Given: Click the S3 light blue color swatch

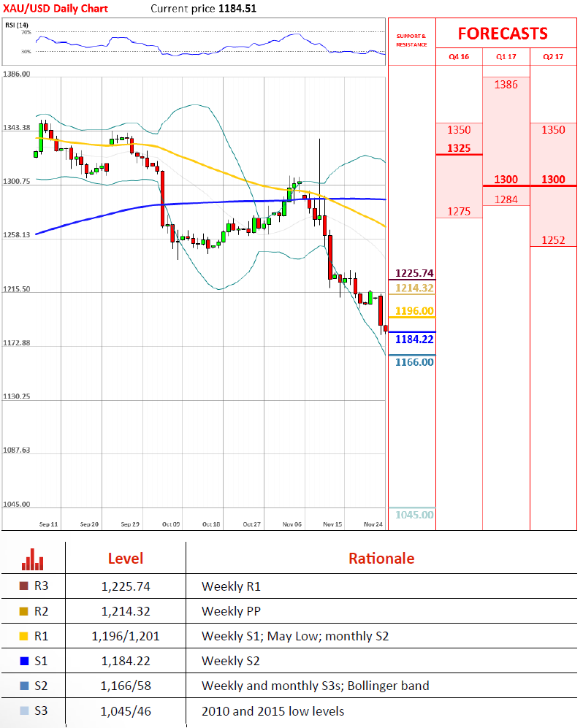Looking at the screenshot, I should pyautogui.click(x=24, y=710).
